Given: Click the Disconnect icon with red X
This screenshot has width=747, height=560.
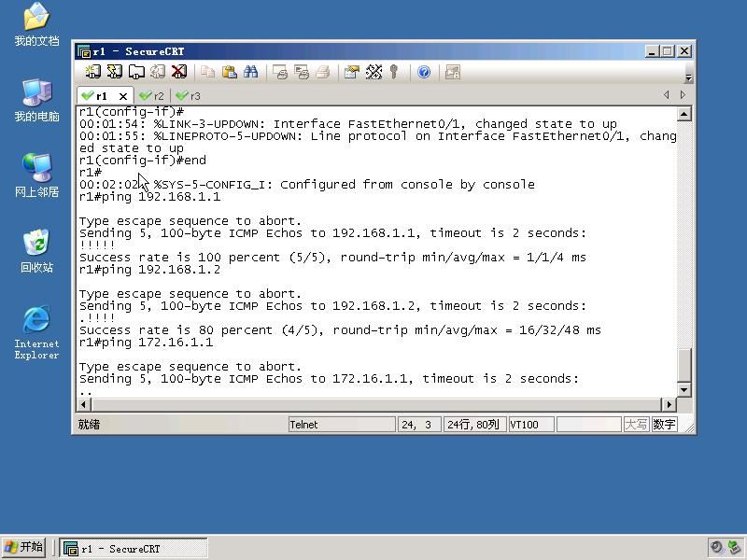Looking at the screenshot, I should point(179,72).
